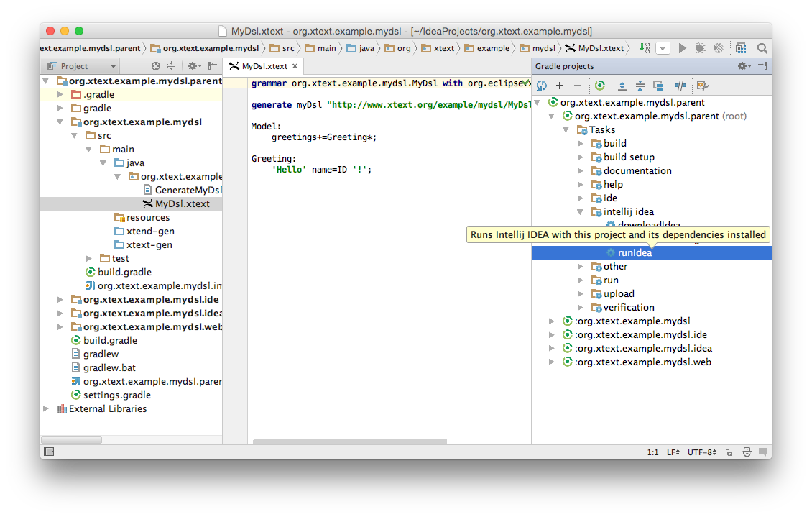This screenshot has width=812, height=517.
Task: Expand the documentation tasks group
Action: click(x=581, y=171)
